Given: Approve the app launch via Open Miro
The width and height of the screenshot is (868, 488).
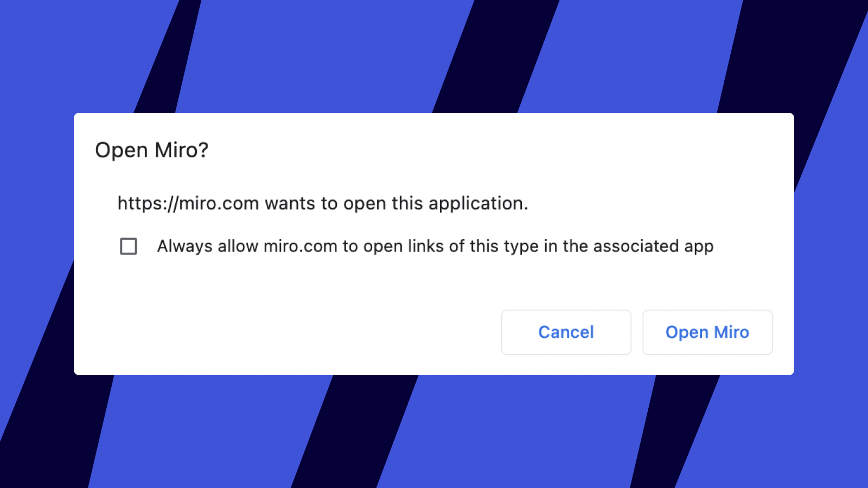Looking at the screenshot, I should (707, 332).
